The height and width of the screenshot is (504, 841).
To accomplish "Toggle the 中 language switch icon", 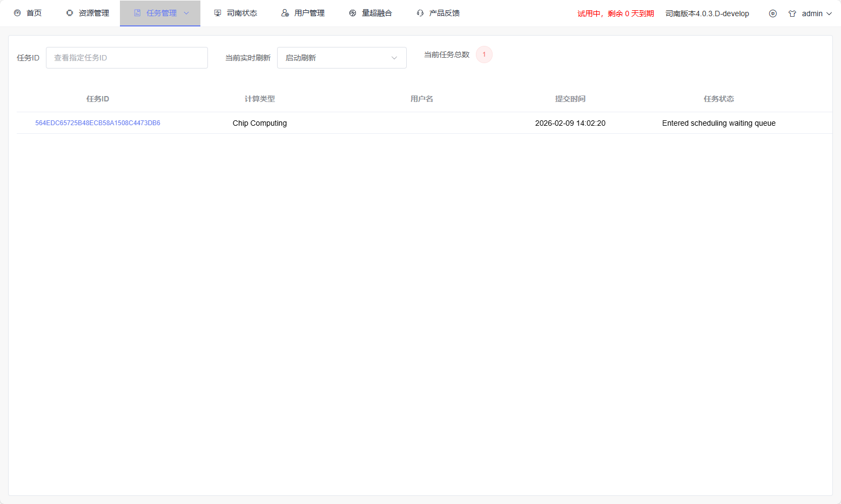I will tap(773, 13).
